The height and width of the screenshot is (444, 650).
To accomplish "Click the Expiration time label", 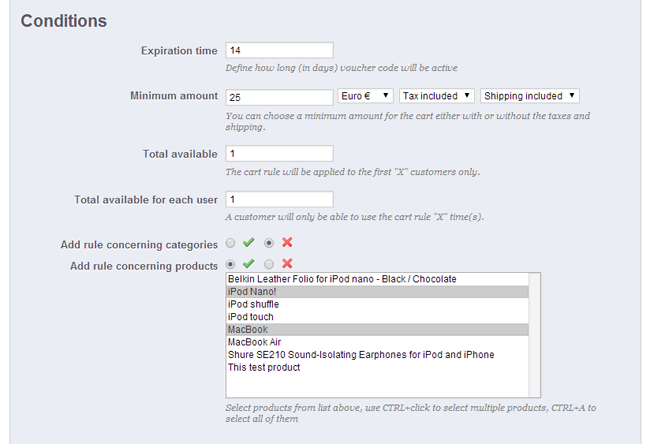I will pos(179,51).
